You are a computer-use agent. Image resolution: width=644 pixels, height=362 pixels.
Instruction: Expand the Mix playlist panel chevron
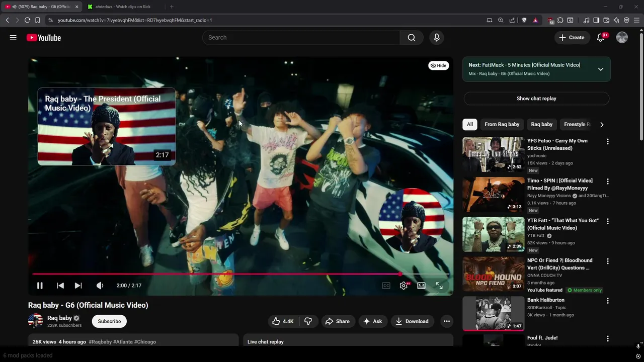(x=601, y=69)
